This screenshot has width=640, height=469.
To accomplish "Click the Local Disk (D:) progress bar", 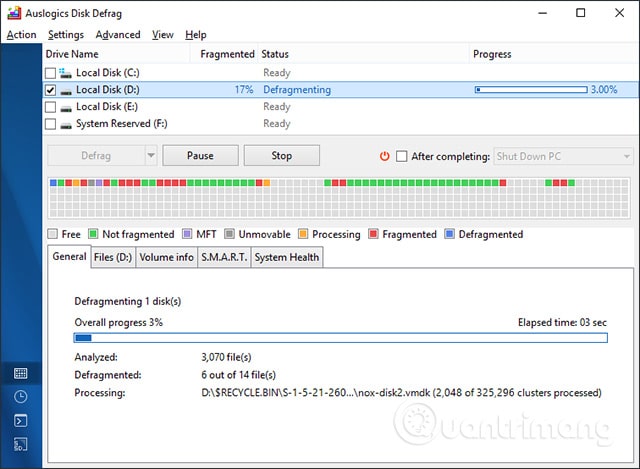I will pos(531,90).
